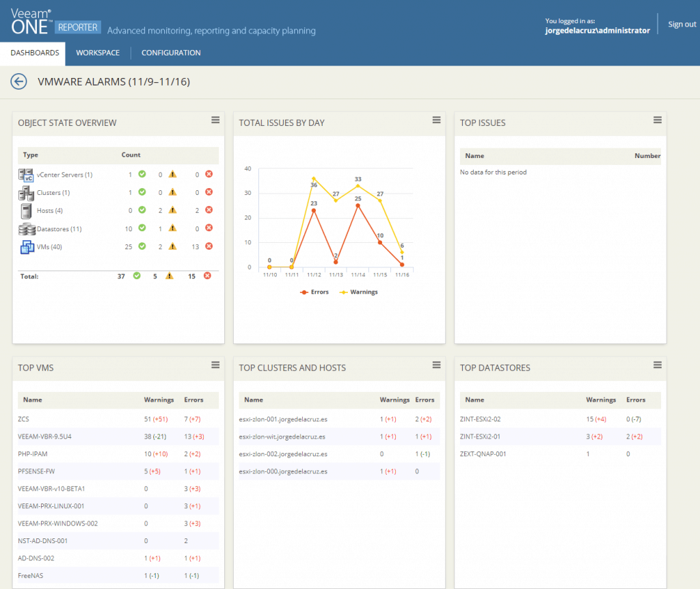
Task: Click the 11/14 errors data point 25
Action: pyautogui.click(x=358, y=206)
